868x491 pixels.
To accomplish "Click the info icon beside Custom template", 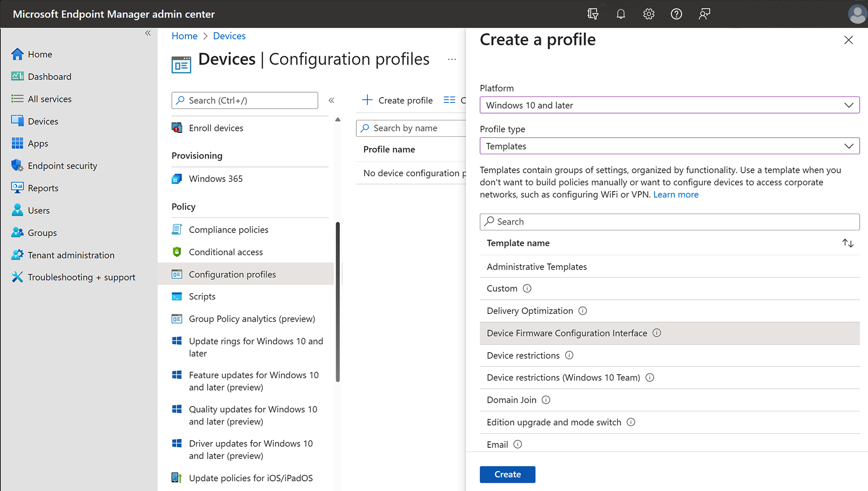I will click(x=527, y=288).
